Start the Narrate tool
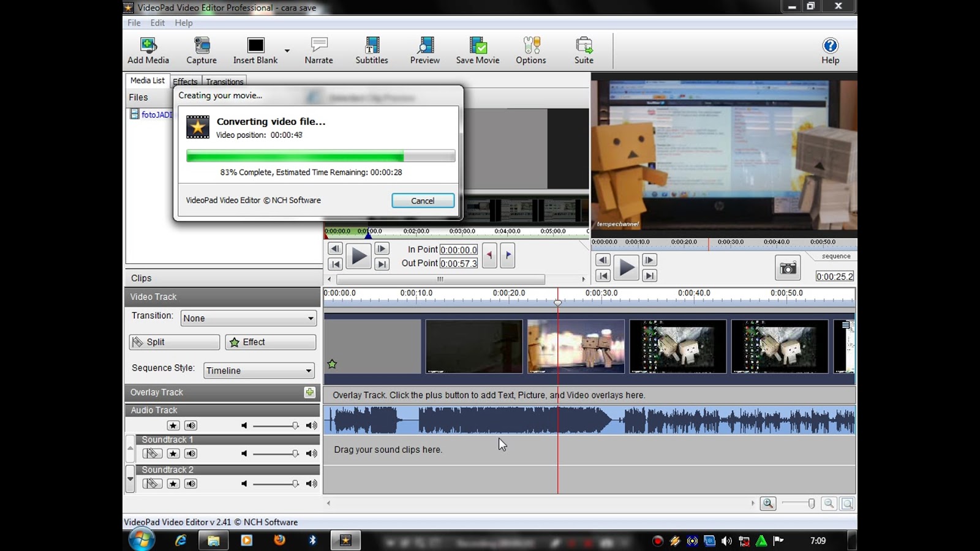Image resolution: width=980 pixels, height=551 pixels. (319, 50)
